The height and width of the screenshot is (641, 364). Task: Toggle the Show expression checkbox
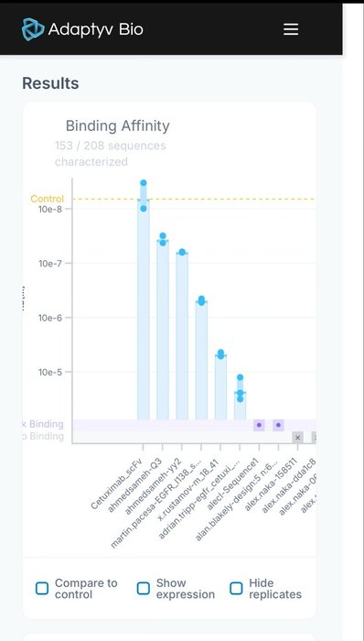tap(144, 588)
